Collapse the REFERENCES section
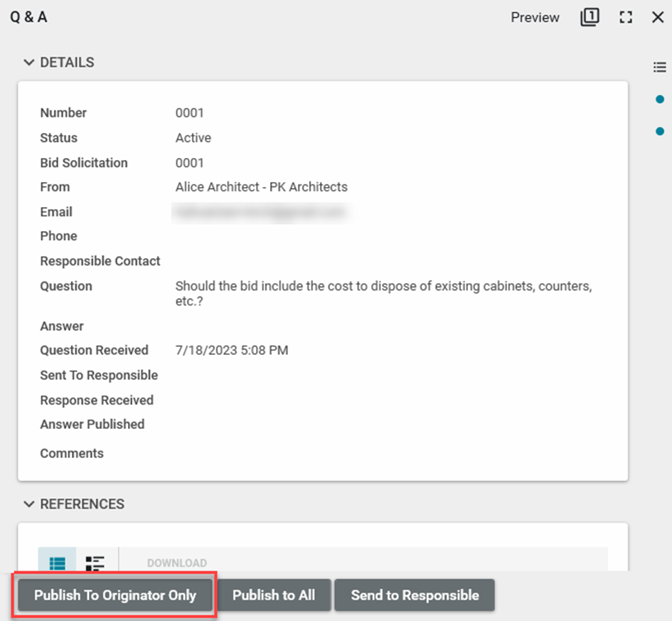Screen dimensions: 672x621 pyautogui.click(x=29, y=504)
